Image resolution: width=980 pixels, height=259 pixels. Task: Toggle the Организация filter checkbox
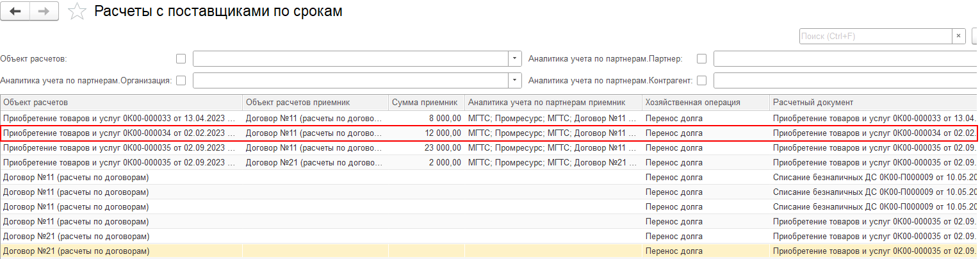181,81
